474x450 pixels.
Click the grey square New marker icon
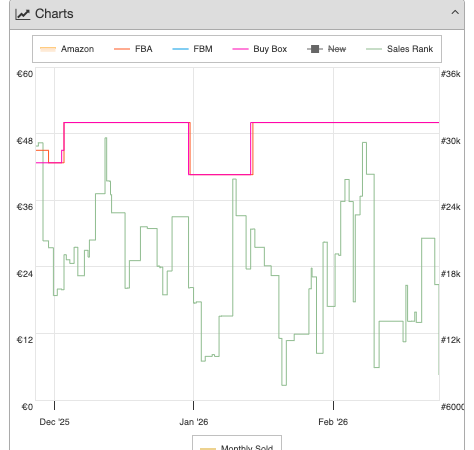pos(315,49)
